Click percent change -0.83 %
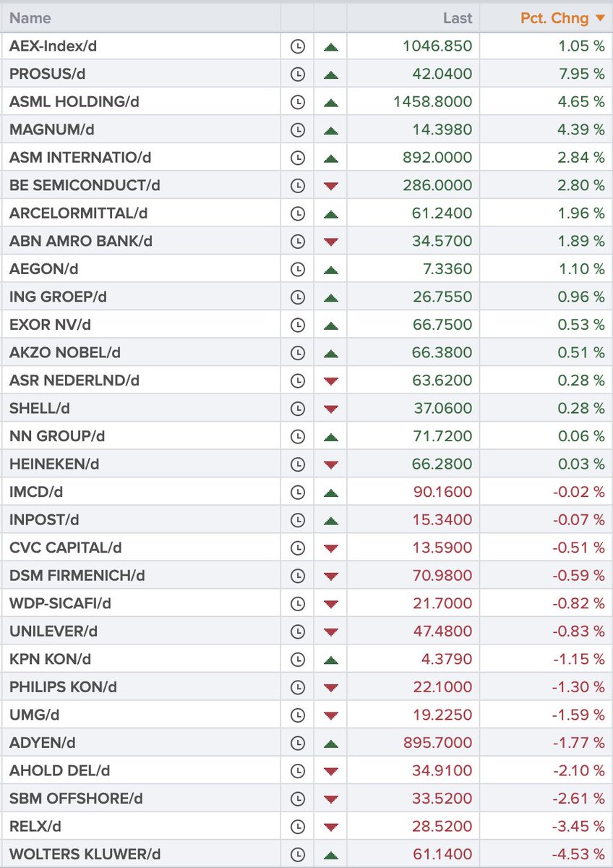The height and width of the screenshot is (868, 613). pyautogui.click(x=579, y=631)
